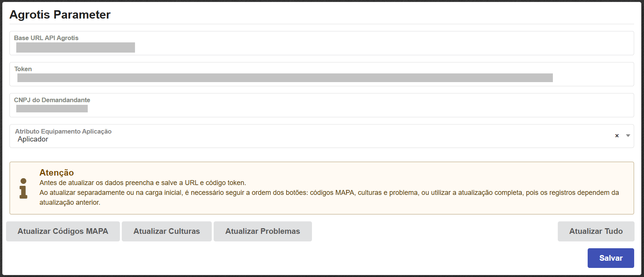Screen dimensions: 644x277
Task: Click the Token label text
Action: 23,69
